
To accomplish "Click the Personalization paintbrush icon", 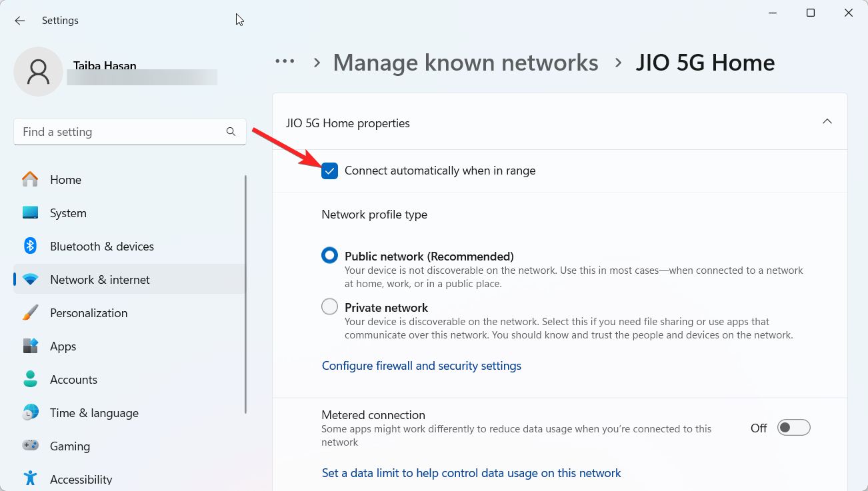I will tap(30, 313).
